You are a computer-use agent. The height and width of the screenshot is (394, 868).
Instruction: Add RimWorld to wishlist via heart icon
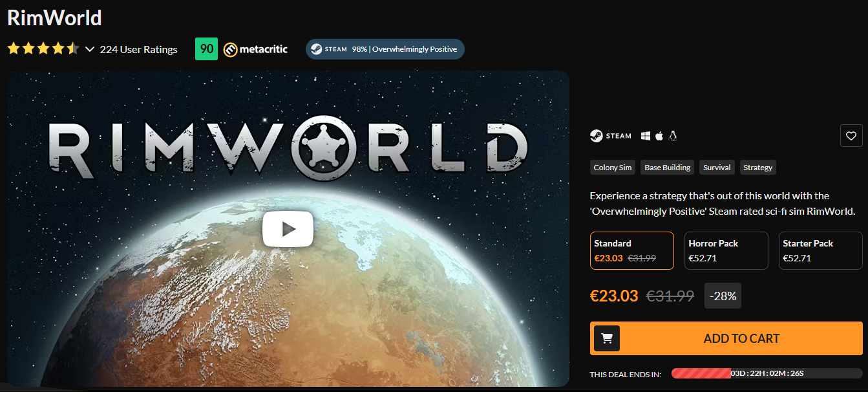pyautogui.click(x=851, y=136)
